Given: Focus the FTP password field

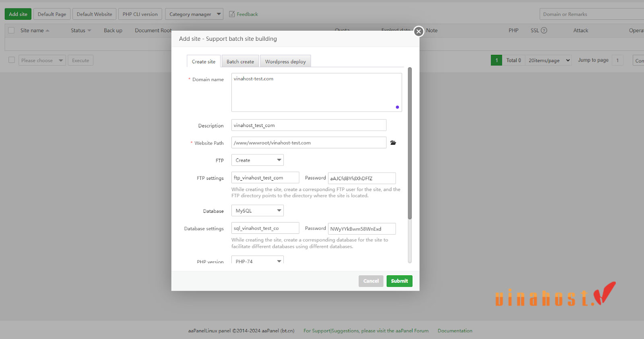Looking at the screenshot, I should [x=362, y=178].
